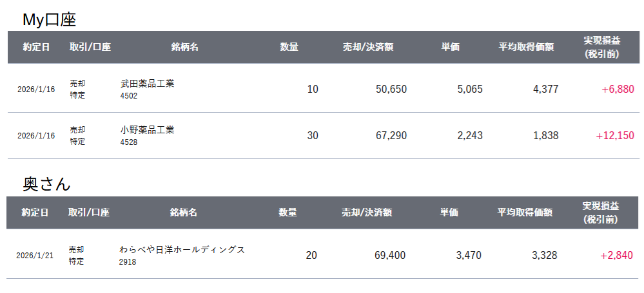Click 単価 header in 奥さん table
The image size is (644, 293).
pos(449,213)
